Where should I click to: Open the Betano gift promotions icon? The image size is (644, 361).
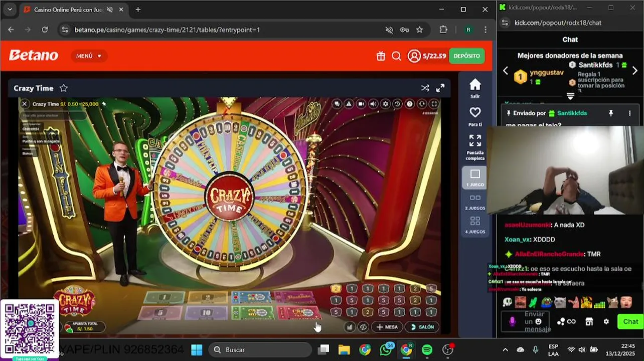pos(381,56)
